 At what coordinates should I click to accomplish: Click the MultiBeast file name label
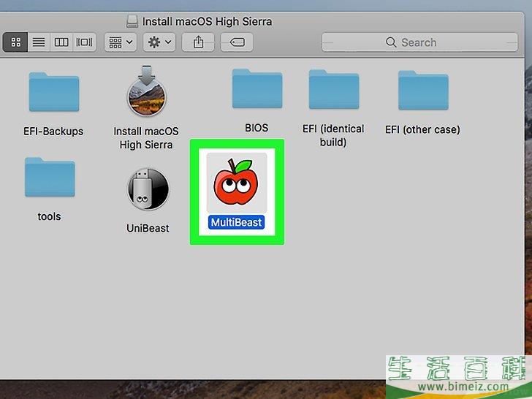click(x=237, y=222)
